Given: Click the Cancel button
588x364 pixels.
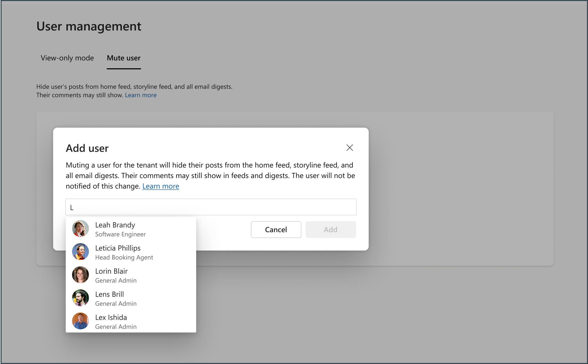Looking at the screenshot, I should coord(276,229).
